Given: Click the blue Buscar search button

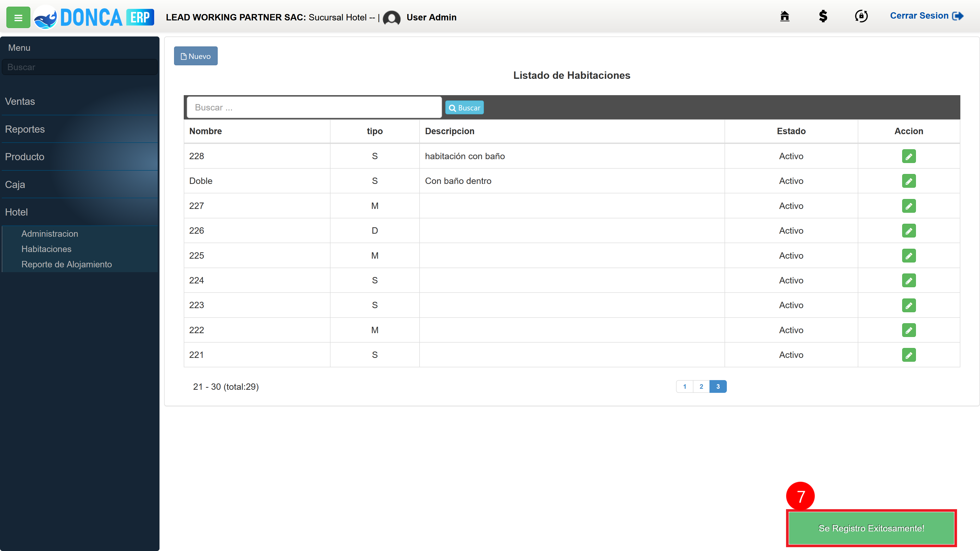Looking at the screenshot, I should click(x=464, y=108).
